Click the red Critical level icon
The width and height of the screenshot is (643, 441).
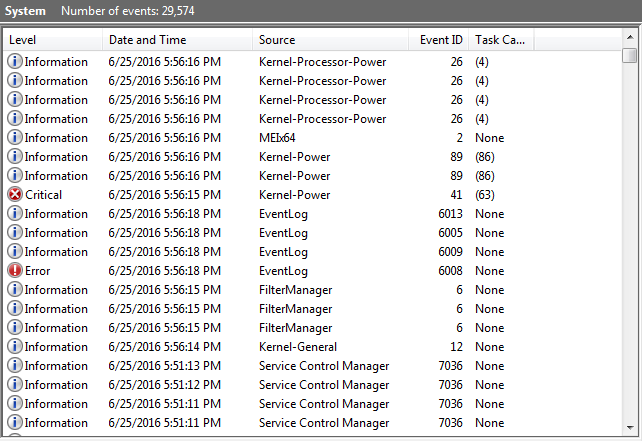click(15, 194)
